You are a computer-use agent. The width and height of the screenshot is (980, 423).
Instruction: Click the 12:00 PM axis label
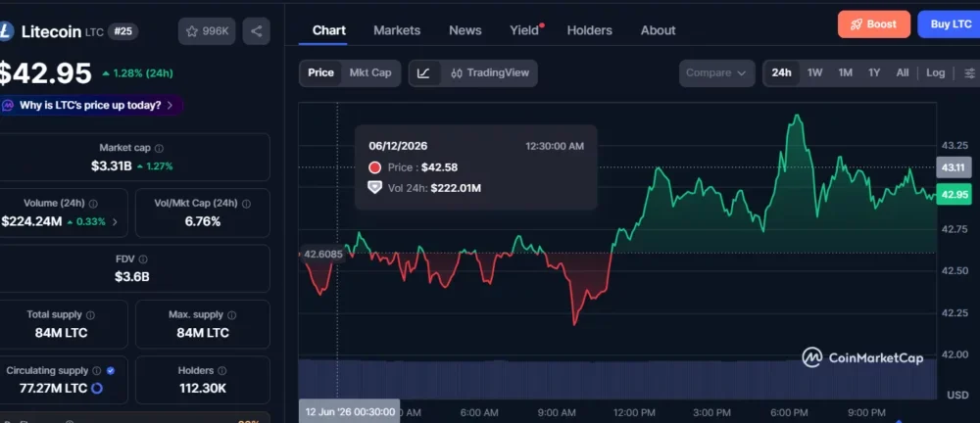(x=634, y=412)
